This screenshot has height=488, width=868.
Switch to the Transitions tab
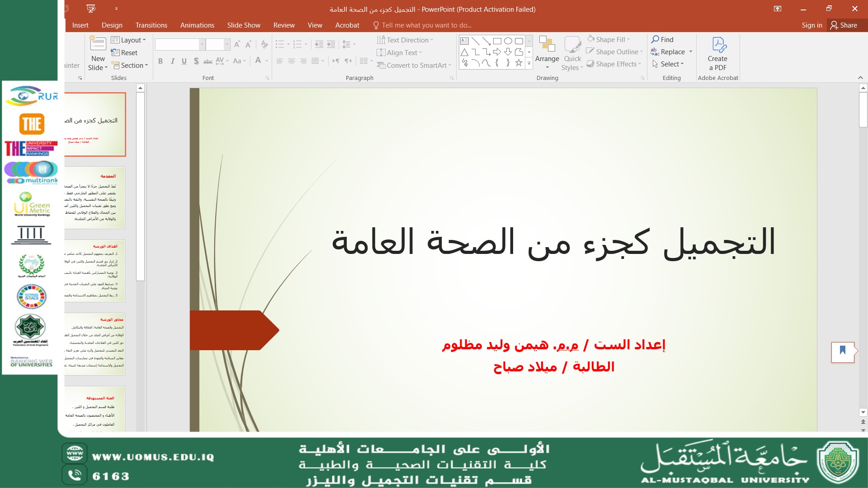pos(151,25)
